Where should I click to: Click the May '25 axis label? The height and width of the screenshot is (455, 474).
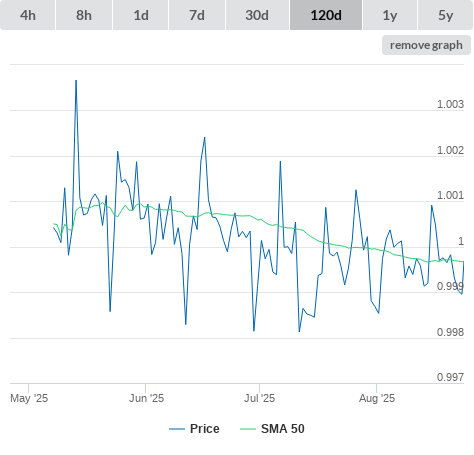29,398
